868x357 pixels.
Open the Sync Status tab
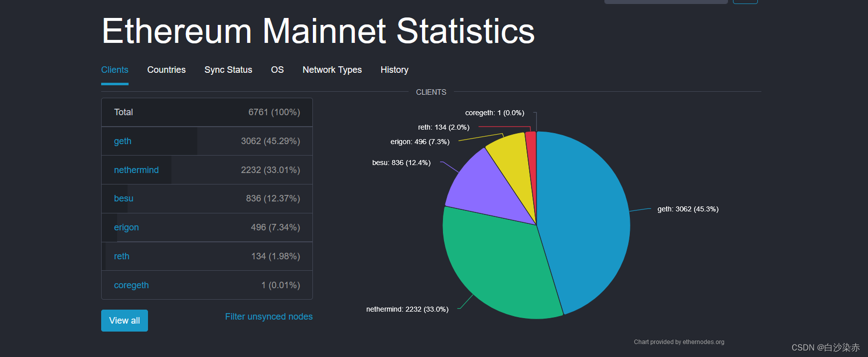click(228, 70)
